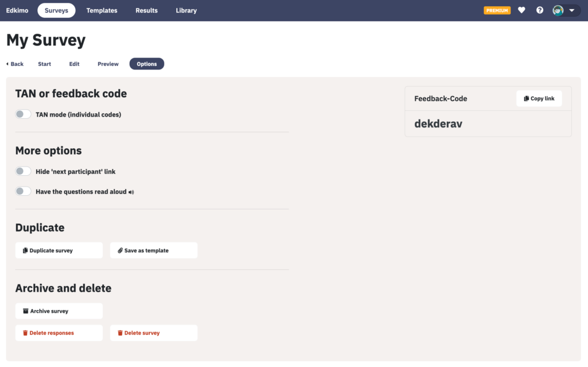
Task: Click the My Survey title
Action: (46, 40)
